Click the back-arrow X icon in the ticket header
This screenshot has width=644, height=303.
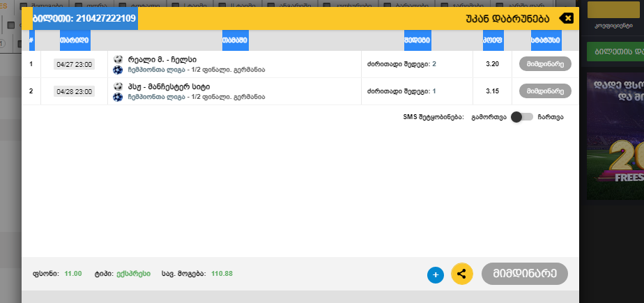pos(567,18)
